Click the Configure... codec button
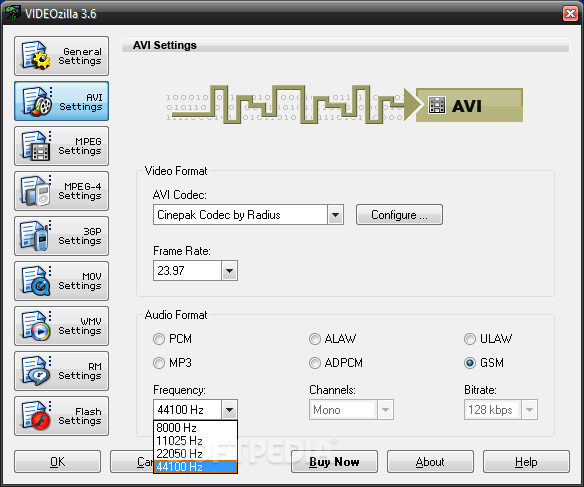Screen dimensions: 584x487 click(399, 214)
